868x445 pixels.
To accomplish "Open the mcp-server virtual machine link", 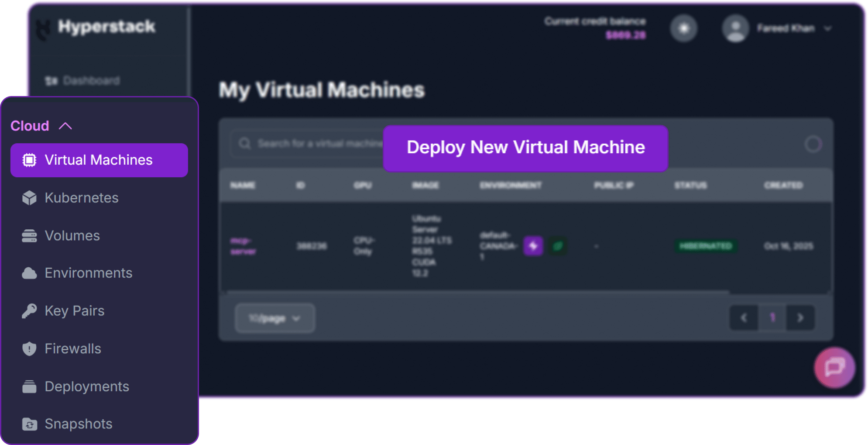I will [243, 246].
